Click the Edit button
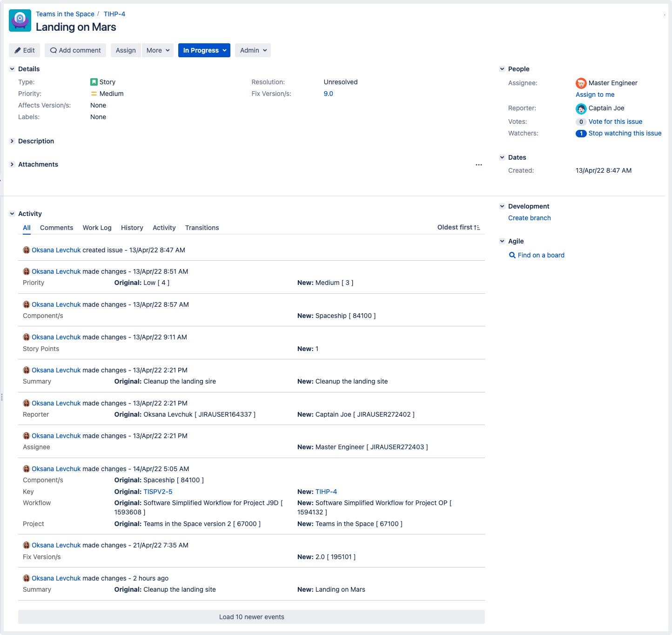This screenshot has height=635, width=672. [25, 50]
